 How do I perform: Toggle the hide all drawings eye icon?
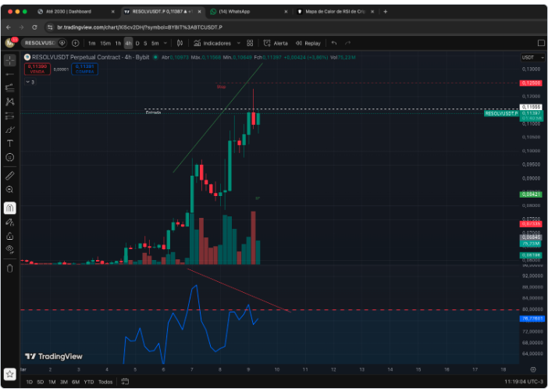pos(10,248)
